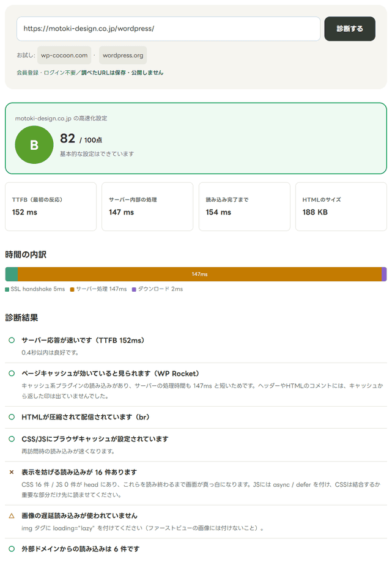Click the TTFB 152 ms card
The width and height of the screenshot is (392, 565).
point(51,207)
